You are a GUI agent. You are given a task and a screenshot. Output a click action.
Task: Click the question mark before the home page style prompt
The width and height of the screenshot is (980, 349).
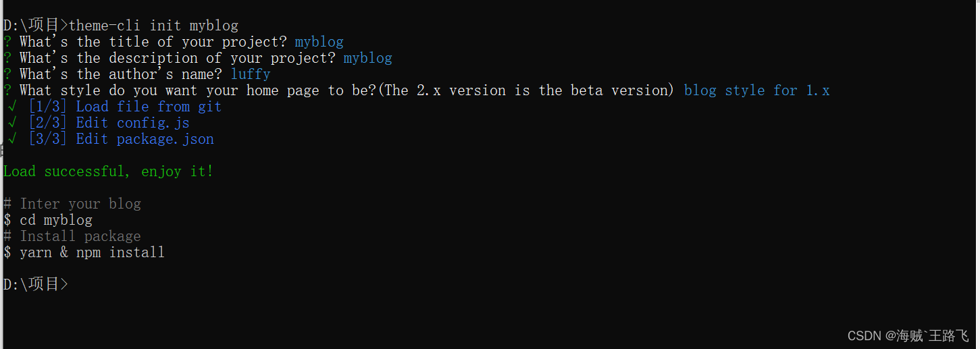pos(7,90)
